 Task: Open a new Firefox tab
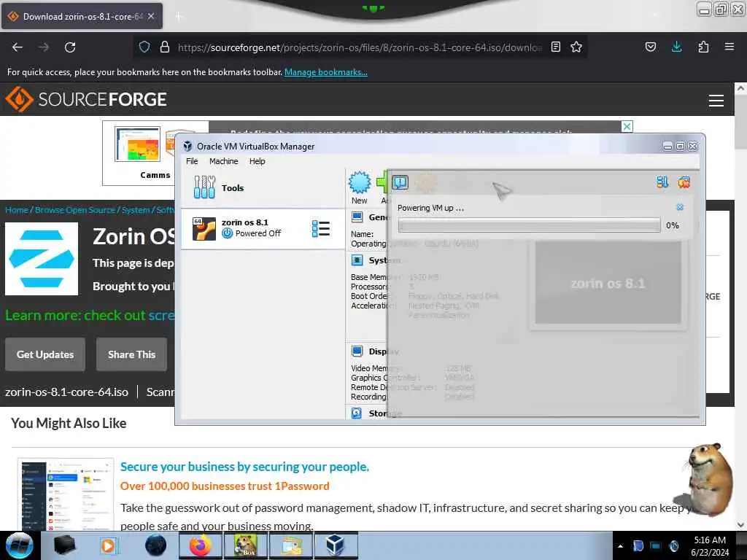179,17
